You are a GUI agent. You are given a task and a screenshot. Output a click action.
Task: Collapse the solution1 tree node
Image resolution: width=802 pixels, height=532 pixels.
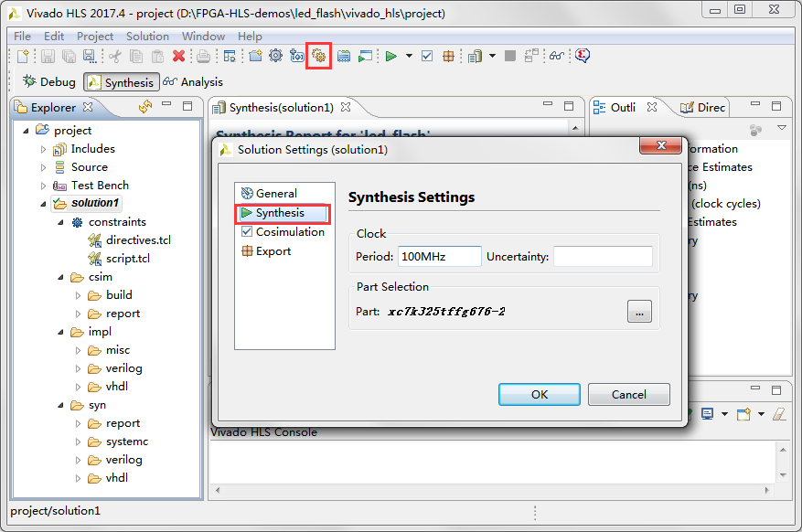coord(43,203)
